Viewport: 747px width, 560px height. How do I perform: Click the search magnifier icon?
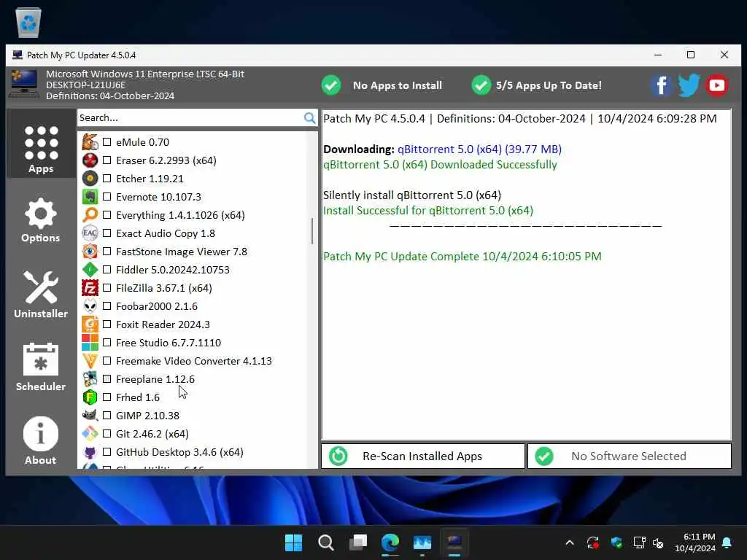tap(309, 117)
